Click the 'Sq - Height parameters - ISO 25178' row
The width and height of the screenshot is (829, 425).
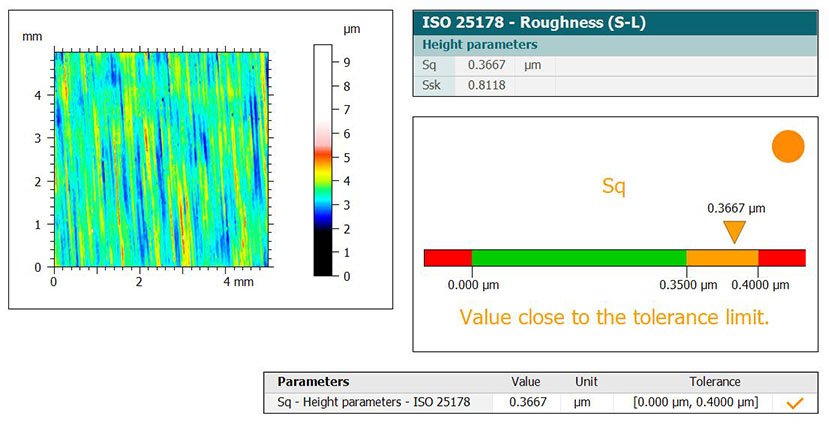pyautogui.click(x=541, y=402)
